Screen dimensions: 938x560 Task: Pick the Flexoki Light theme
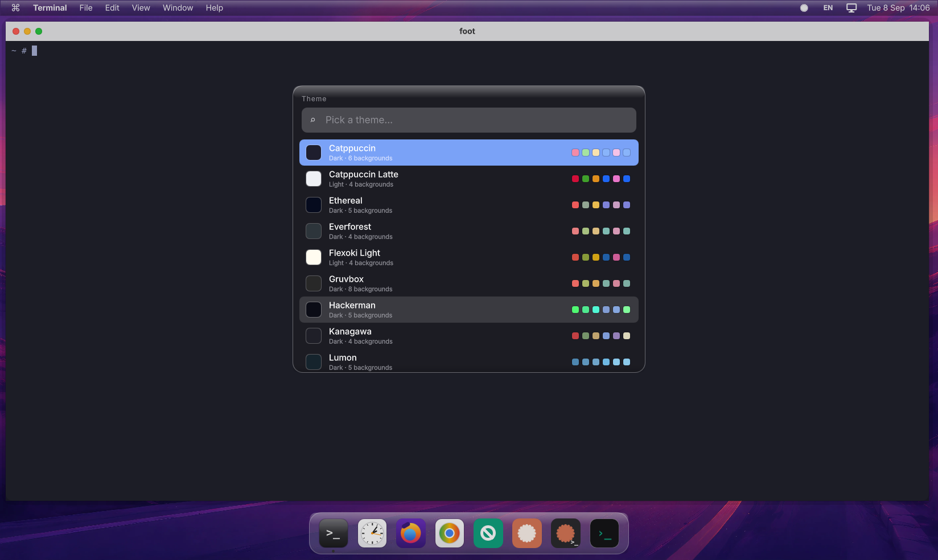pyautogui.click(x=469, y=257)
